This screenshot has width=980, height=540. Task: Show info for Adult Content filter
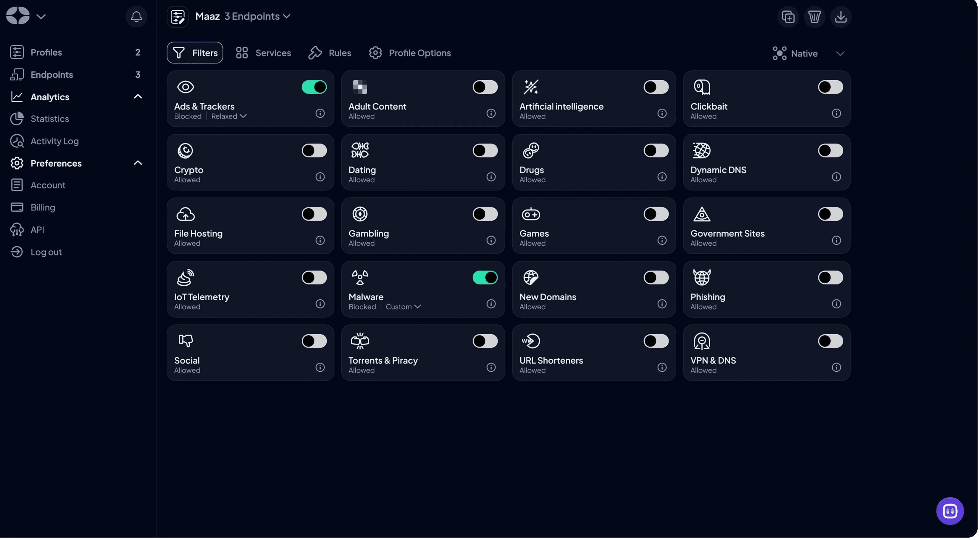tap(491, 113)
